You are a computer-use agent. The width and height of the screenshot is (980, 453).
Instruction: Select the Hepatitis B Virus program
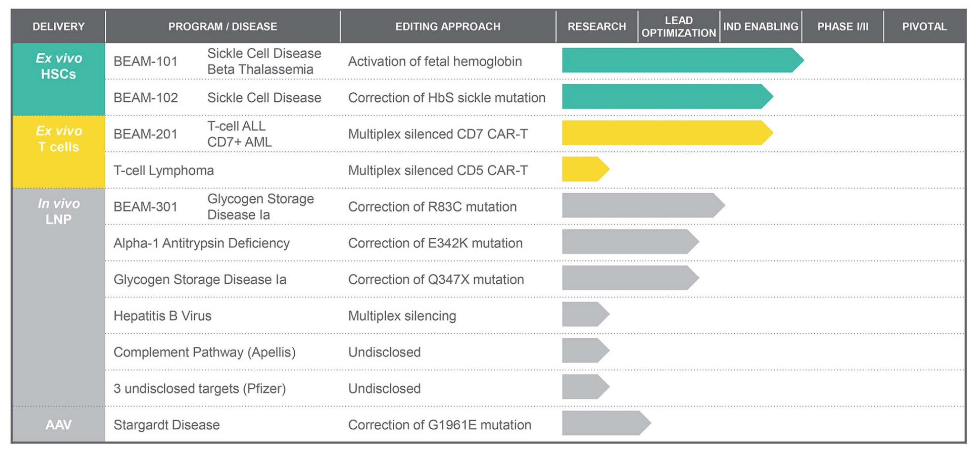click(162, 316)
